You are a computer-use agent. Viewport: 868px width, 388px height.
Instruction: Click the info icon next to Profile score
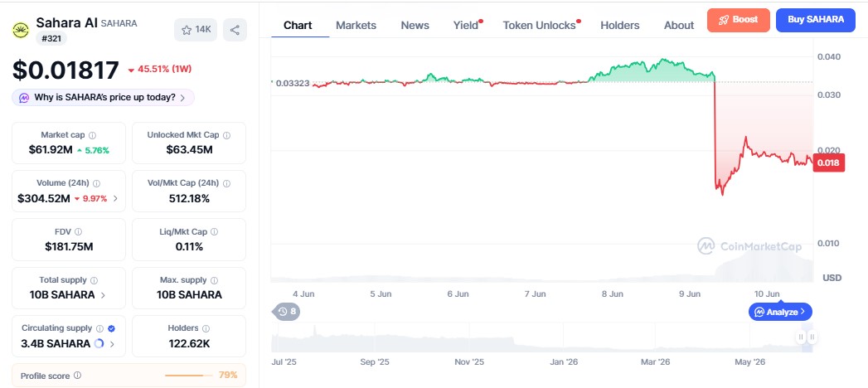pos(77,376)
